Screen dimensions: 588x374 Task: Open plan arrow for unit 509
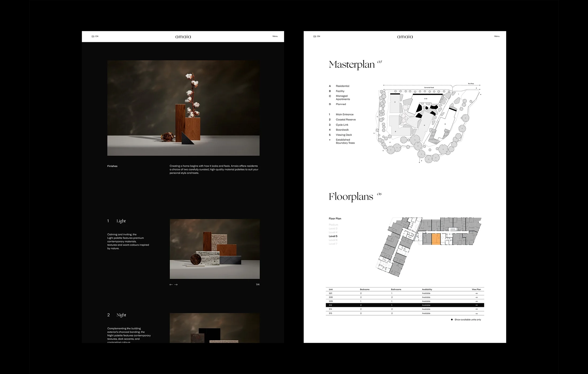(476, 301)
